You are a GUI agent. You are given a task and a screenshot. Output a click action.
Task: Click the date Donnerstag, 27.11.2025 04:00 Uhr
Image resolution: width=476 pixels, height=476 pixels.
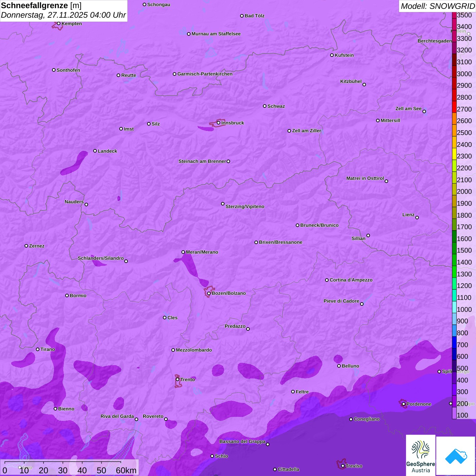point(63,15)
